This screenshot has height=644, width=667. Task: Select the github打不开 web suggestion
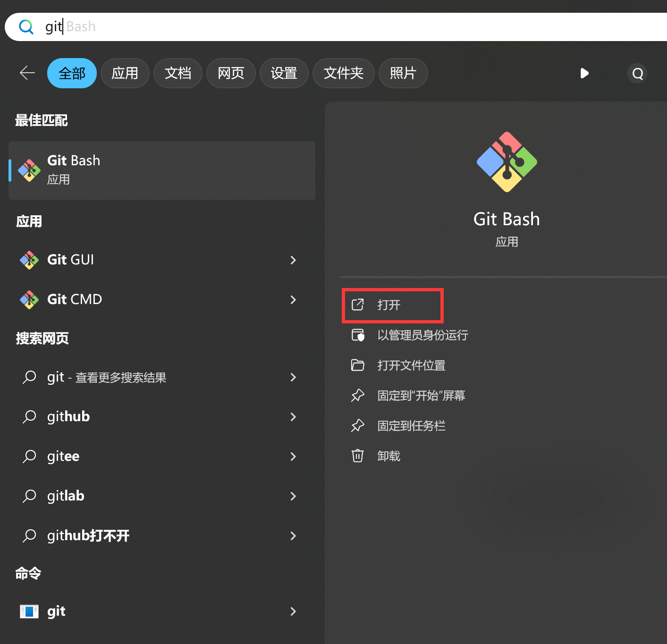(162, 536)
